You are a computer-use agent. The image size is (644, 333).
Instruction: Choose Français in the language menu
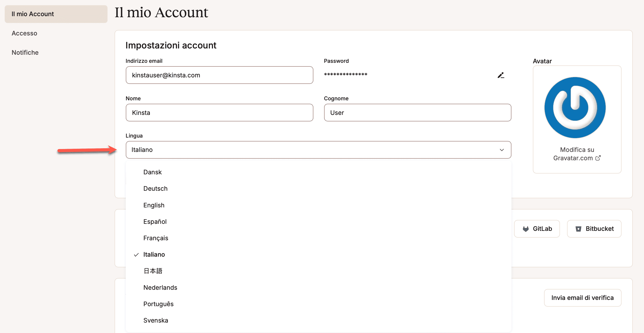coord(156,238)
